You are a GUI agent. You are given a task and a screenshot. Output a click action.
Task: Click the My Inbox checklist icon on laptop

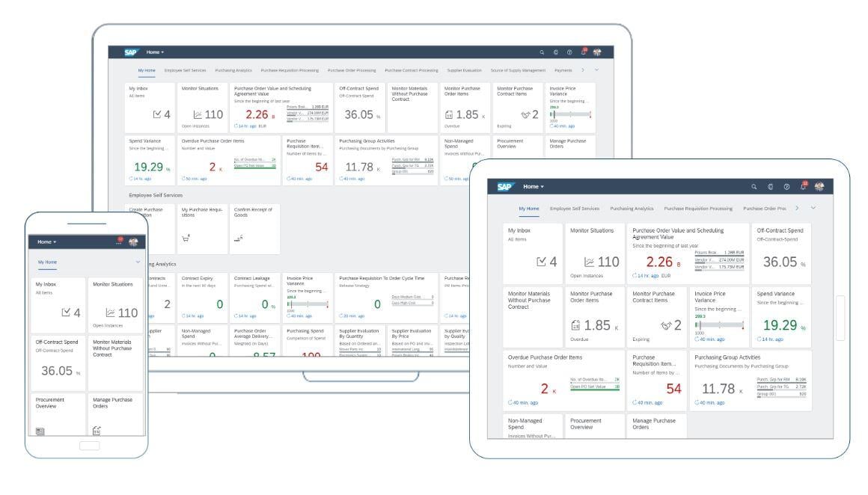157,114
